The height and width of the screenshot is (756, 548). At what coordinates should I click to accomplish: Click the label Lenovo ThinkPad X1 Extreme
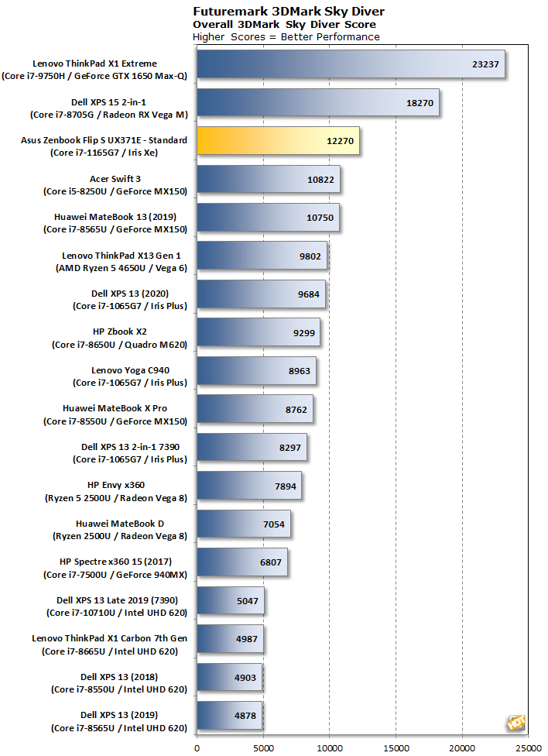click(95, 64)
